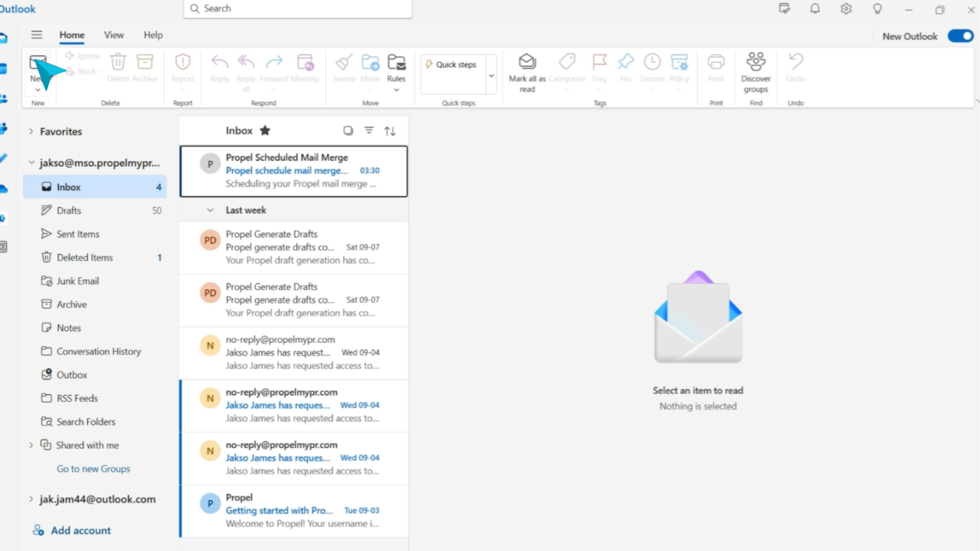980x551 pixels.
Task: Collapse the Last week message group
Action: point(210,210)
